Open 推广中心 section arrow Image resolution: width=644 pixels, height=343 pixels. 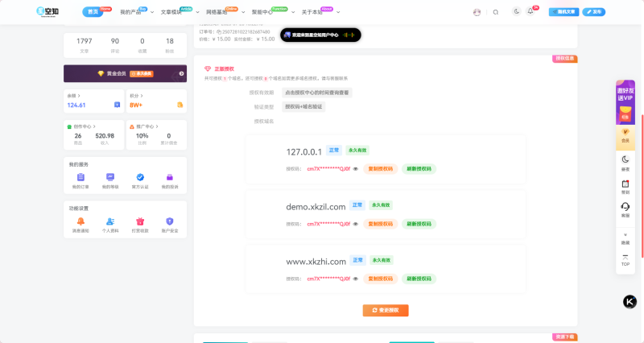coord(157,126)
